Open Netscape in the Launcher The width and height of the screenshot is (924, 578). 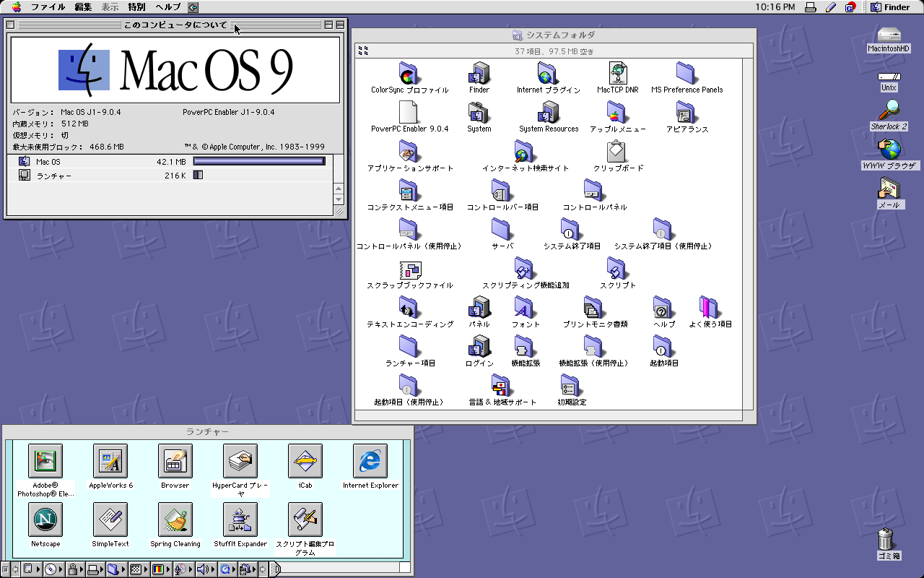tap(45, 519)
